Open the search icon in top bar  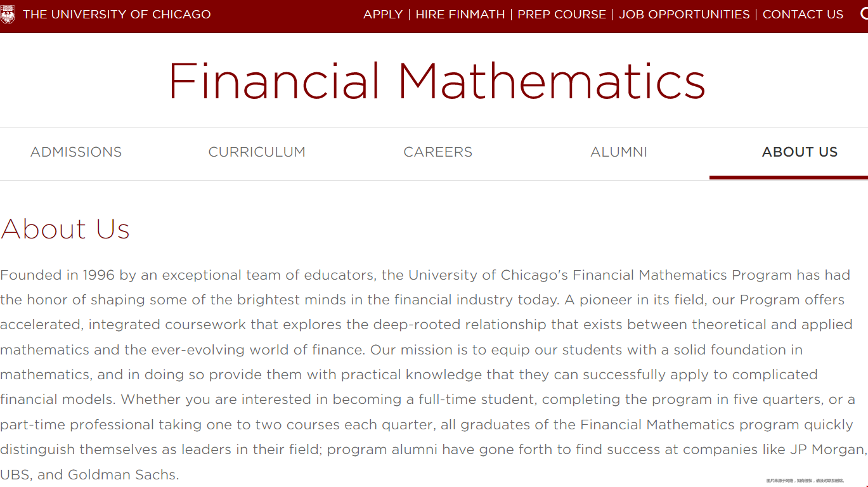864,13
